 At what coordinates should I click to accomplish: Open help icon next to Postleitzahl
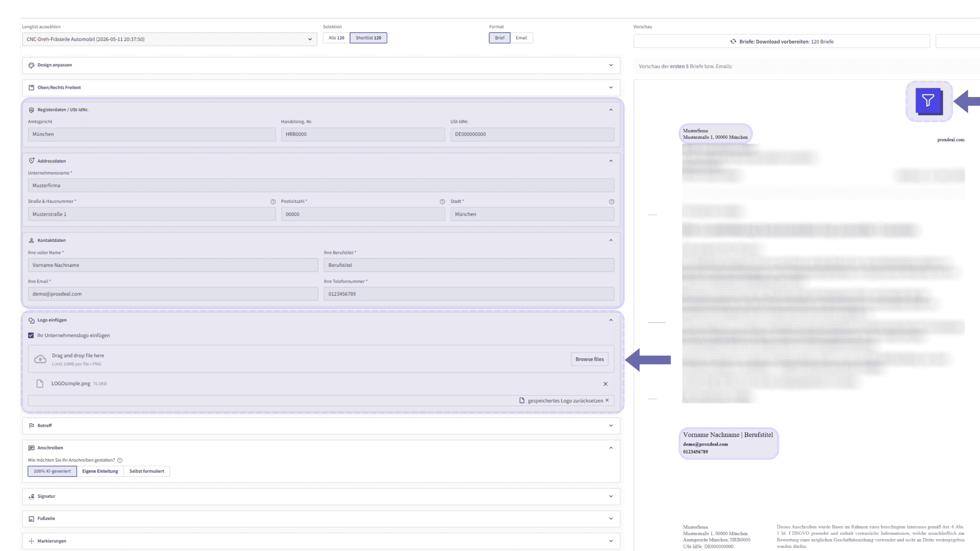point(442,202)
